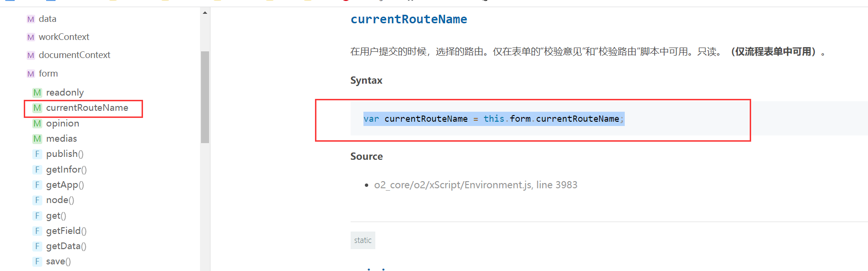Click the F icon beside publish()
Viewport: 868px width, 271px height.
pos(37,154)
